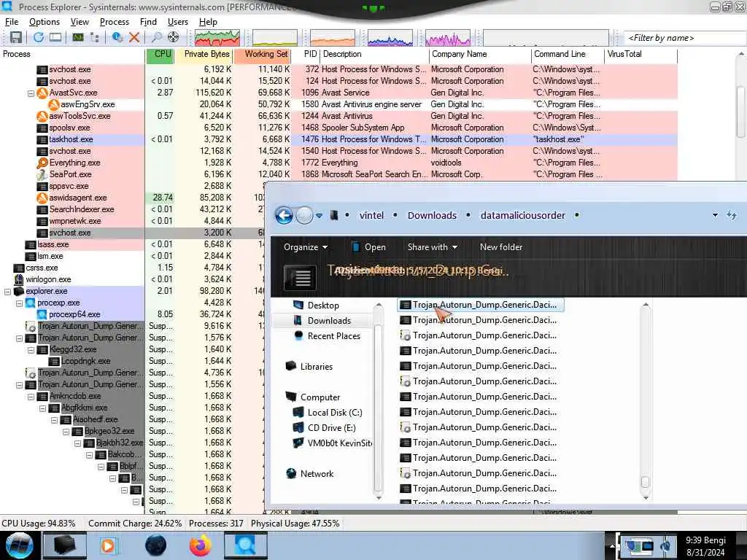Select the SeaPort.exe process icon
747x560 pixels.
coord(42,174)
